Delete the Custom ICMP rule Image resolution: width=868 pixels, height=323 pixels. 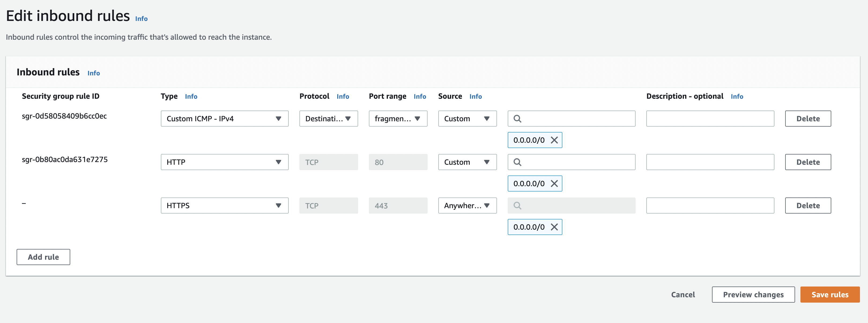(808, 119)
